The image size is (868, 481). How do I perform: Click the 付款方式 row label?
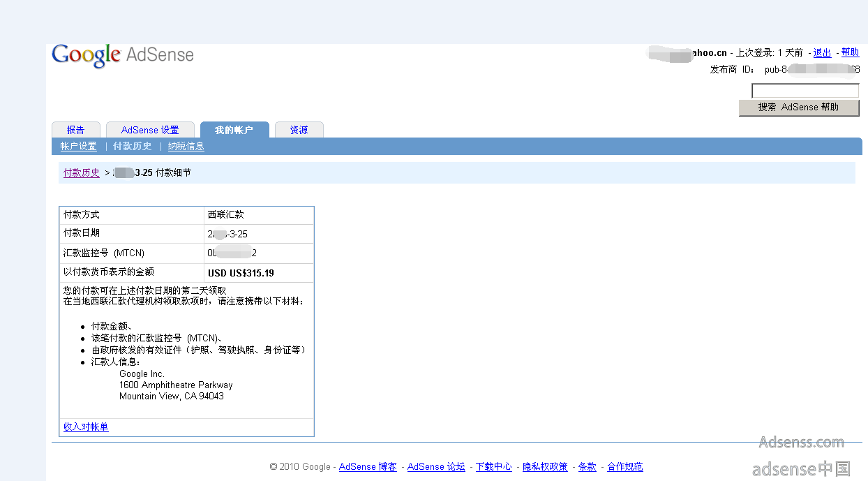click(x=82, y=215)
